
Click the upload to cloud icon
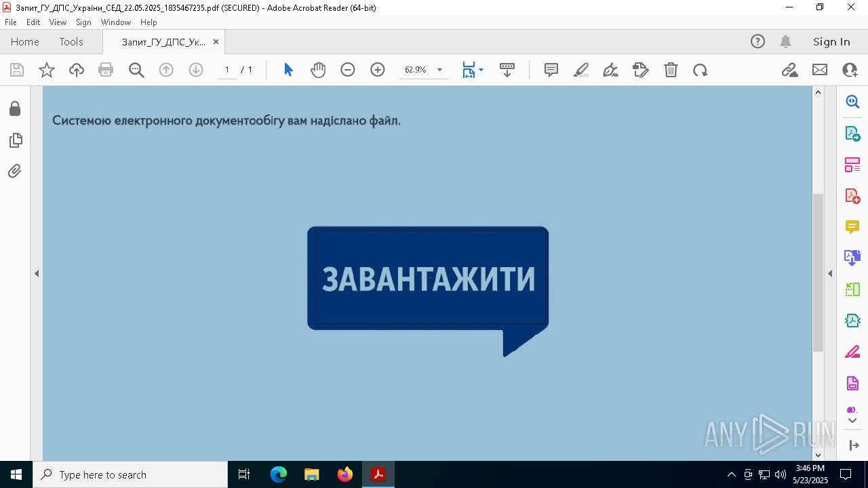(77, 70)
